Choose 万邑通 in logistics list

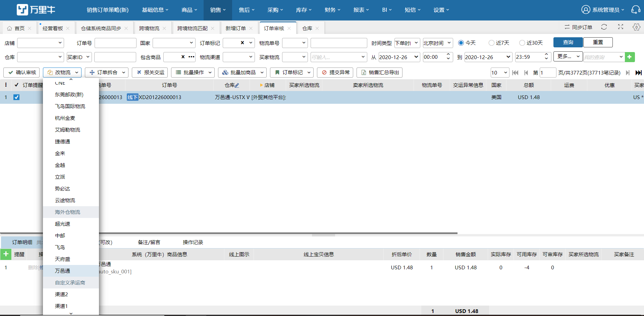(x=71, y=271)
